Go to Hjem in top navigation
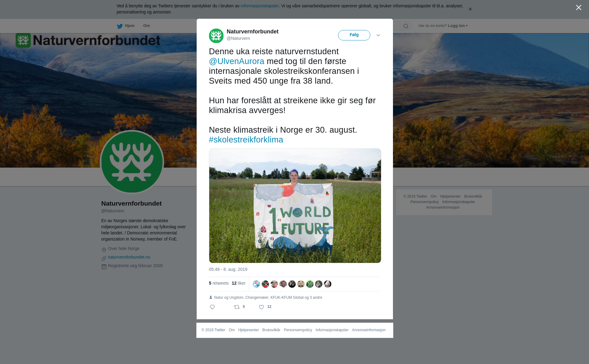 pos(129,26)
